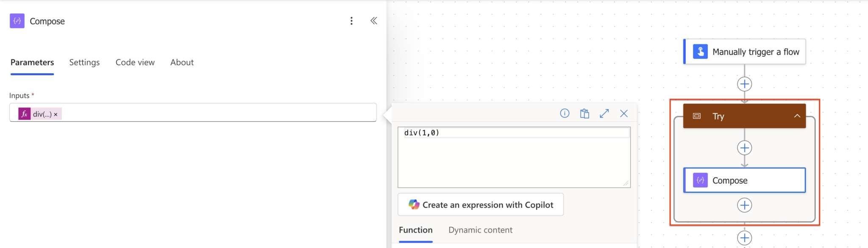Add step below the manual trigger
This screenshot has width=868, height=248.
coord(744,84)
